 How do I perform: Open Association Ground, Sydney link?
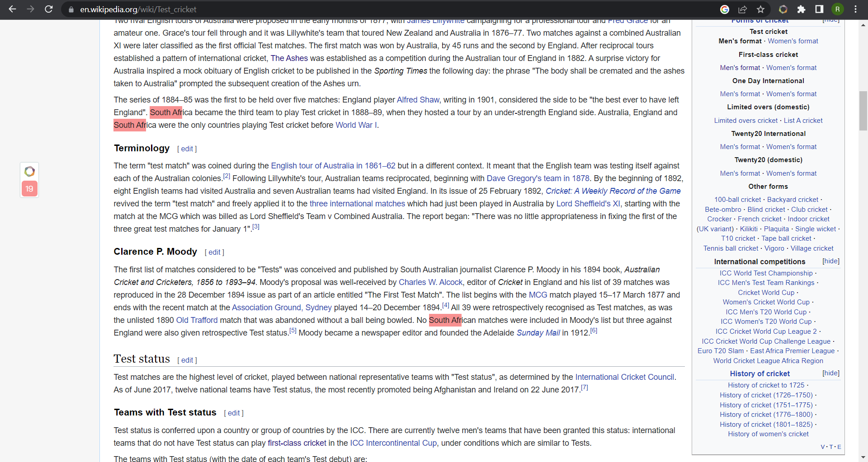click(282, 308)
